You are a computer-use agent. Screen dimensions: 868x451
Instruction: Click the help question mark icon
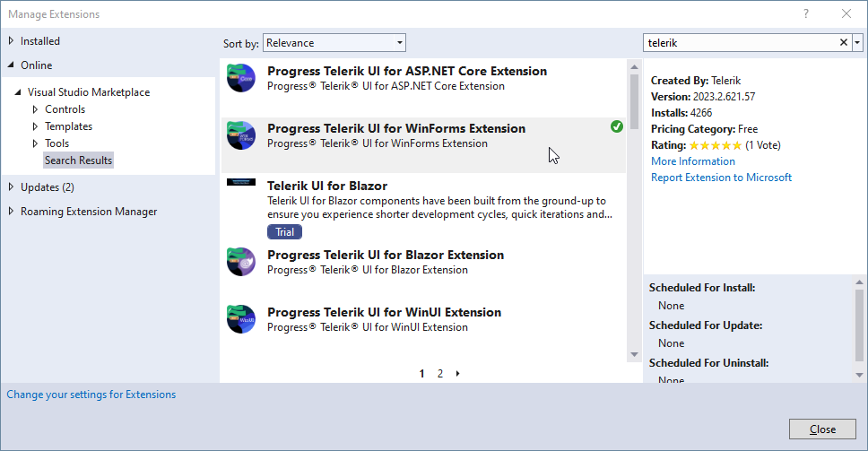pyautogui.click(x=806, y=13)
